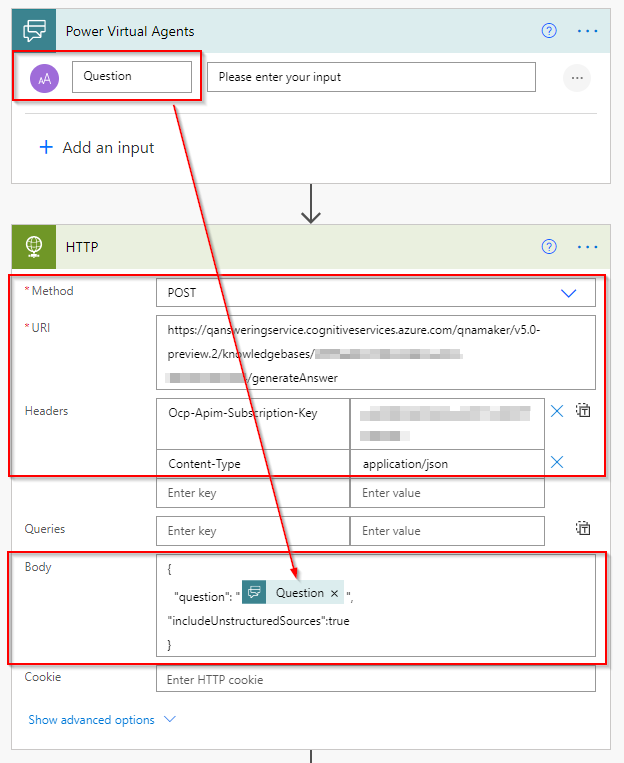The width and height of the screenshot is (624, 763).
Task: Open help for the HTTP action
Action: 548,246
